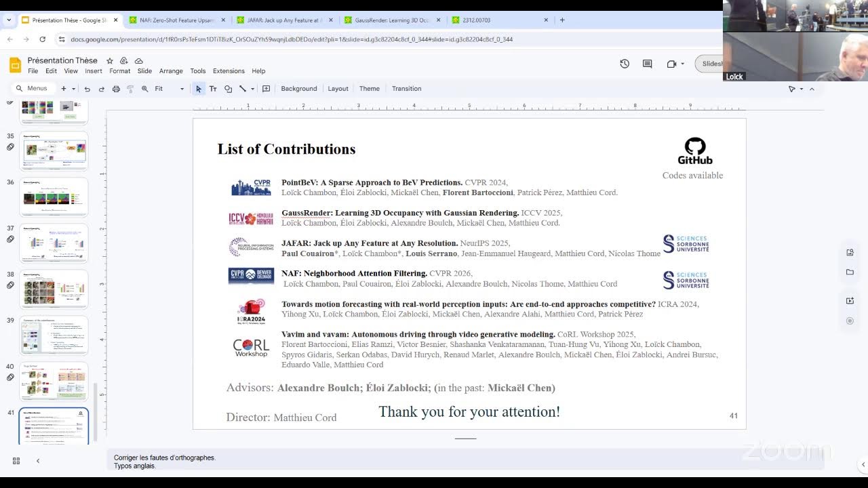
Task: Select the Shape tool
Action: [x=228, y=89]
